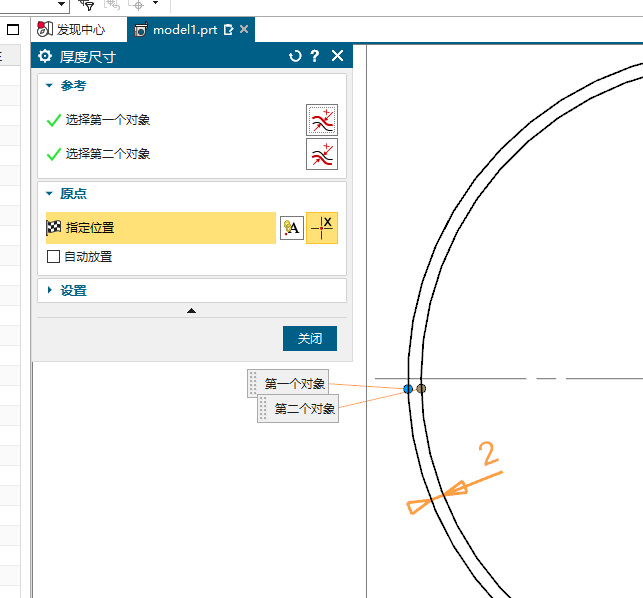Click the first object curve selection icon
The width and height of the screenshot is (643, 598).
pyautogui.click(x=321, y=120)
